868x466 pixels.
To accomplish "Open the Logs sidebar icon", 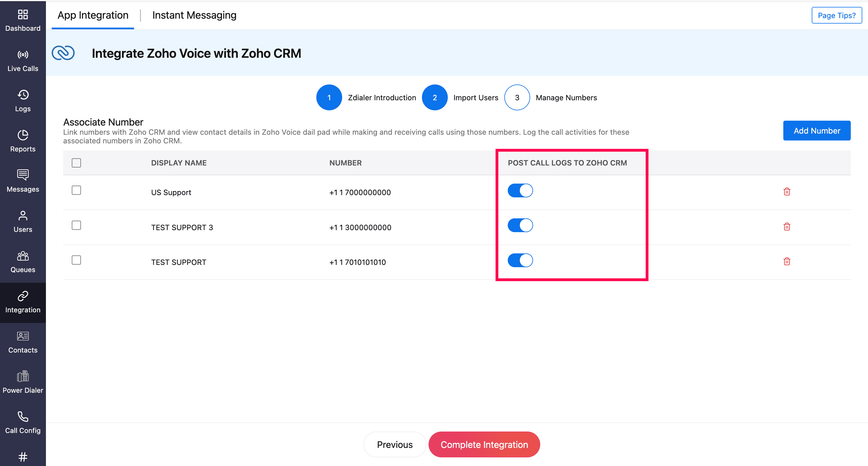I will point(23,101).
